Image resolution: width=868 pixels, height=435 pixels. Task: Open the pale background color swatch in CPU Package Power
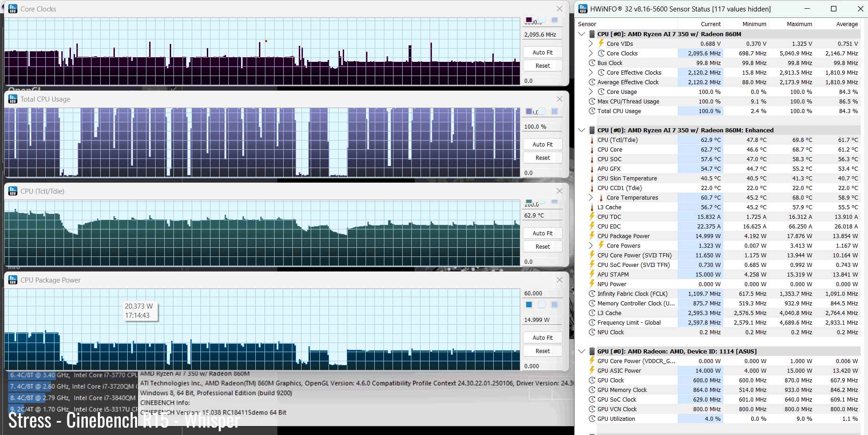[542, 305]
